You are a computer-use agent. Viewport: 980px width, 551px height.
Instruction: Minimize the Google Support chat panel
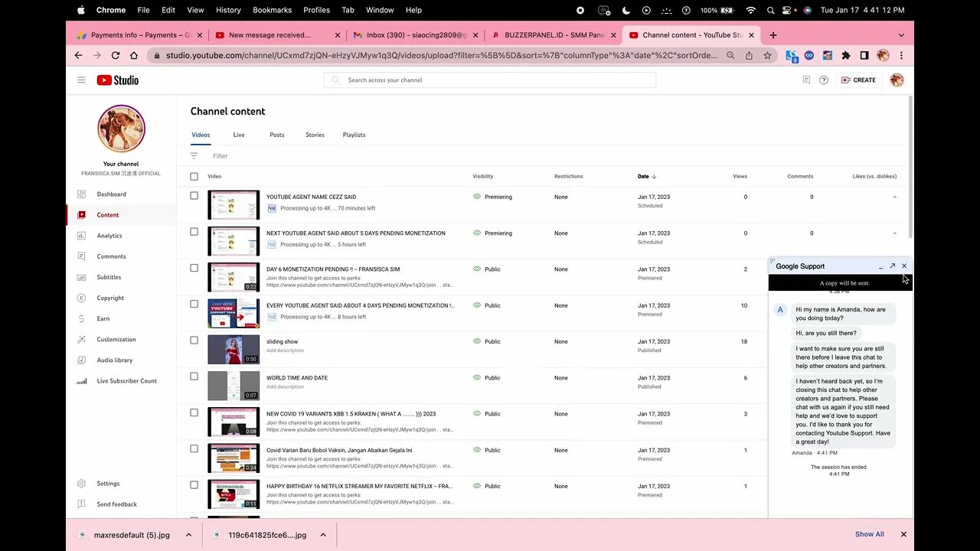[x=880, y=266]
